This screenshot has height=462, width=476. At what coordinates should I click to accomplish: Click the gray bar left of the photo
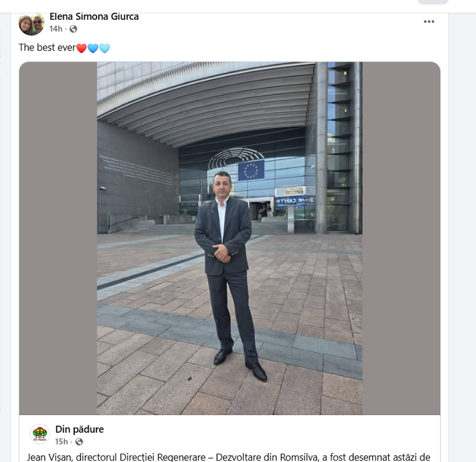(58, 238)
